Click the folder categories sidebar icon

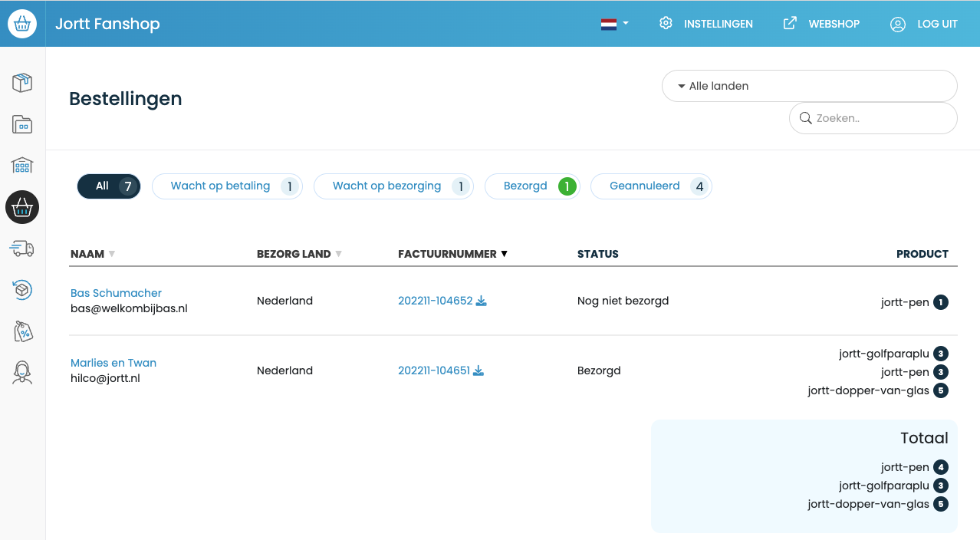22,124
